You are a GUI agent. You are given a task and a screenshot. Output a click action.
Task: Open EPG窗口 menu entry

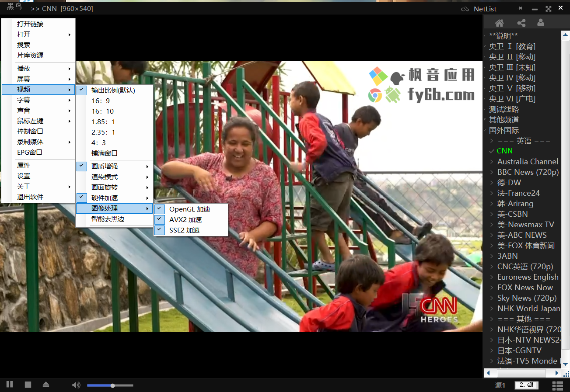tap(38, 153)
